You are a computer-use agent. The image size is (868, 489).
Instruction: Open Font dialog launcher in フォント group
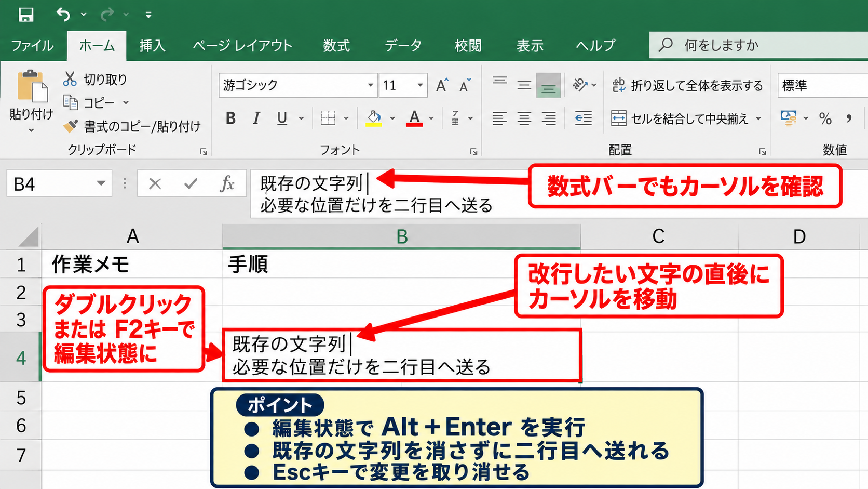click(x=473, y=151)
